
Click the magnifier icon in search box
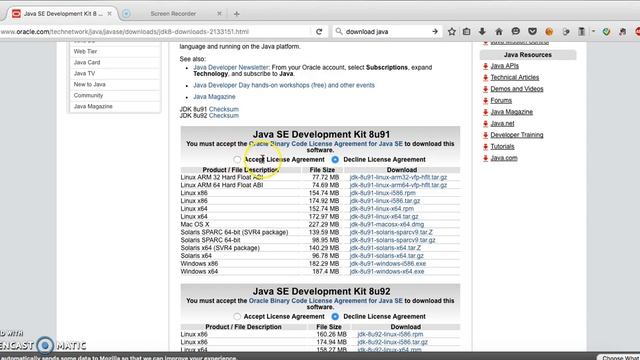339,31
